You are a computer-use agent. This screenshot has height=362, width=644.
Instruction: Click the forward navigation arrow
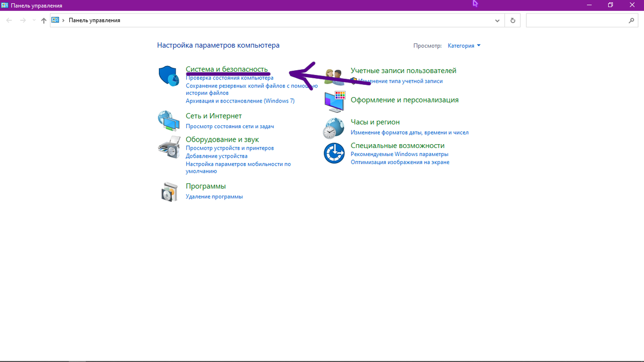pos(23,20)
